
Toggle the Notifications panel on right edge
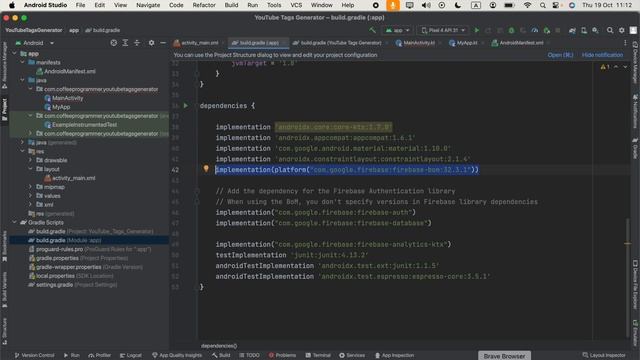point(635,111)
